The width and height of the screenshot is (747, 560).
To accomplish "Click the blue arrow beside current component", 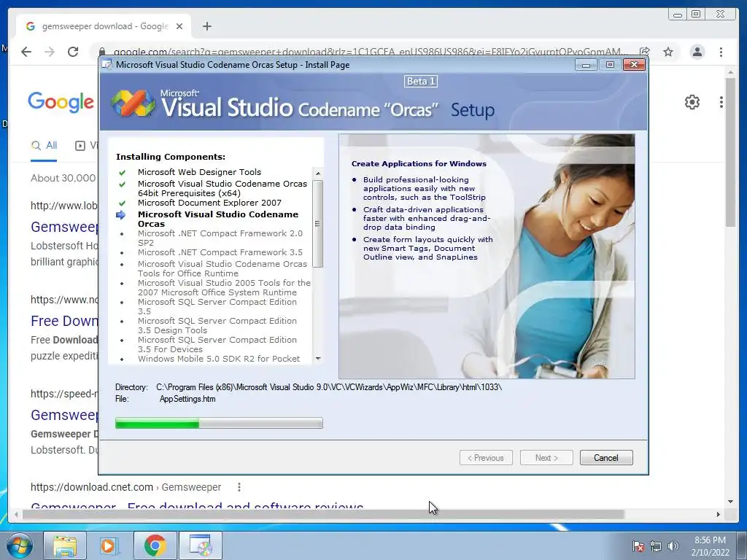I will click(x=121, y=215).
